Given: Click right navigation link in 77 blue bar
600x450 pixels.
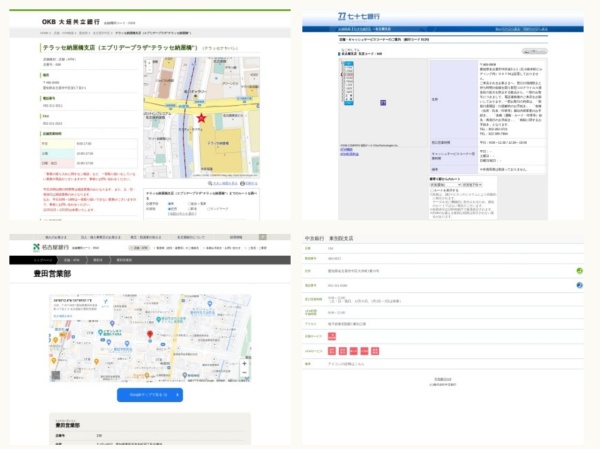Looking at the screenshot, I should [x=535, y=29].
